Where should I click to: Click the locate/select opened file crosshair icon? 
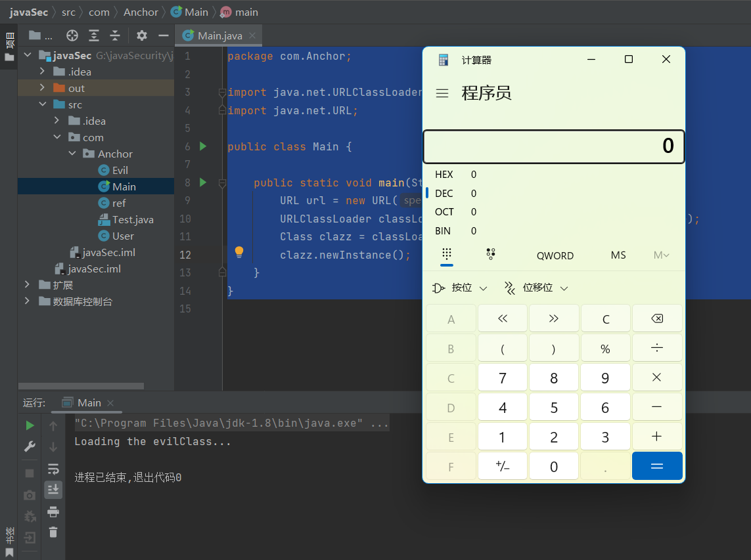coord(72,35)
